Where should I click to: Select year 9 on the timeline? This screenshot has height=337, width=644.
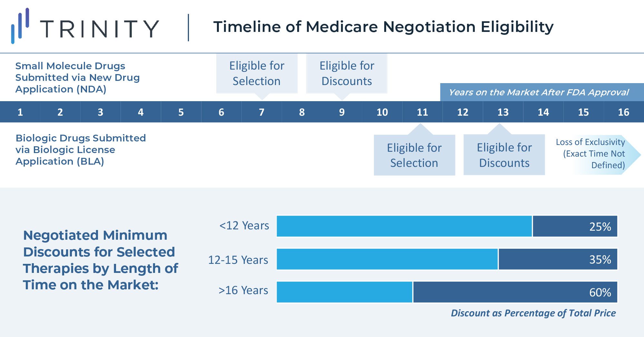pyautogui.click(x=342, y=112)
